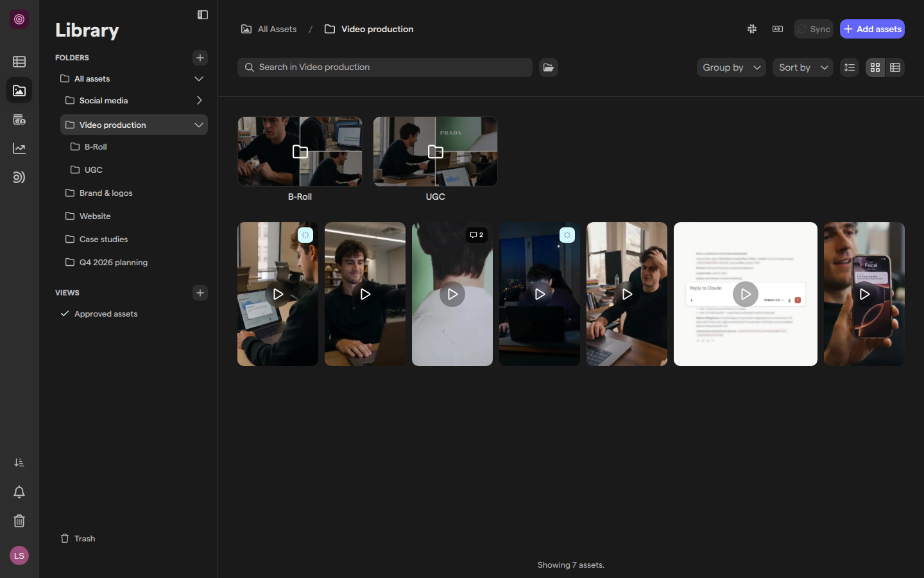The width and height of the screenshot is (924, 578).
Task: Open the LS user avatar
Action: [19, 556]
